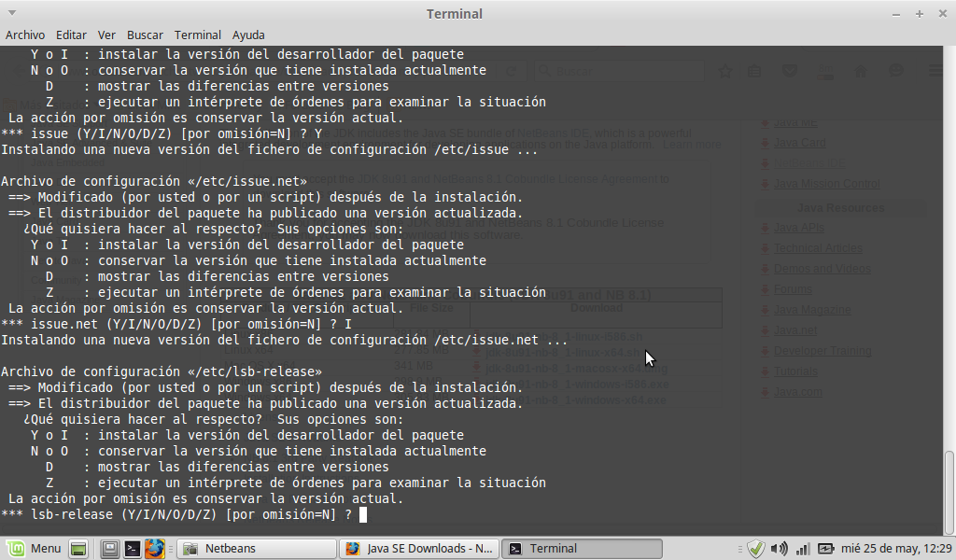
Task: Open the update manager shield tray icon
Action: coord(756,549)
